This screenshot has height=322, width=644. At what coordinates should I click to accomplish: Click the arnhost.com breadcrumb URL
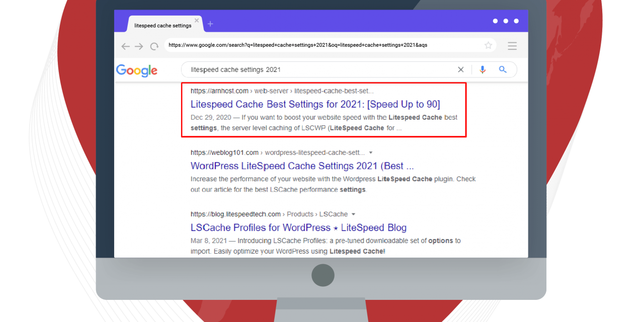click(219, 91)
